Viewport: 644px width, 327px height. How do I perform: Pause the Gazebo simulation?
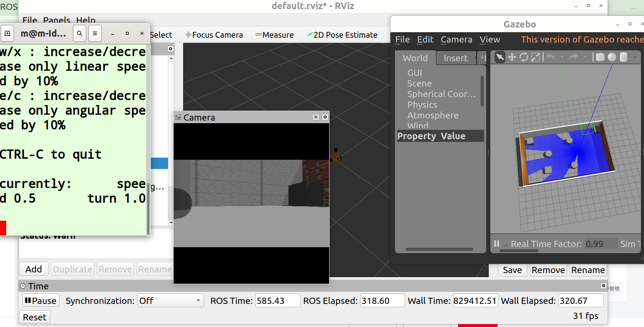click(496, 244)
